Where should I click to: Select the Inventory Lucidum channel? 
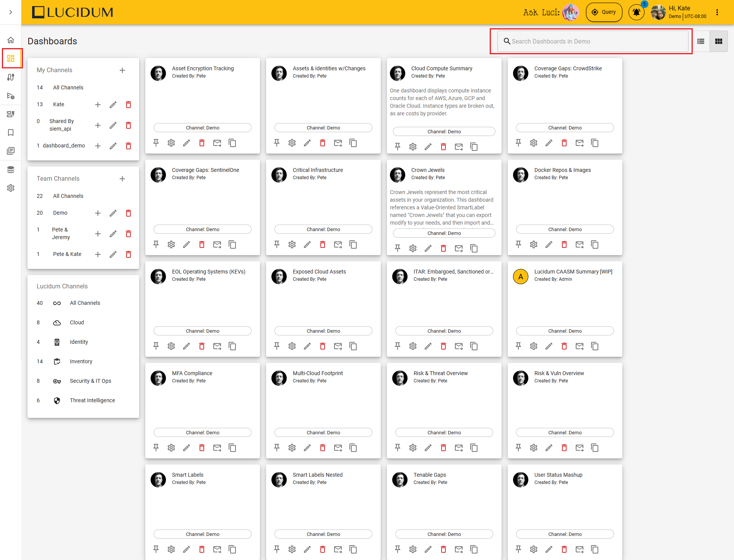81,361
